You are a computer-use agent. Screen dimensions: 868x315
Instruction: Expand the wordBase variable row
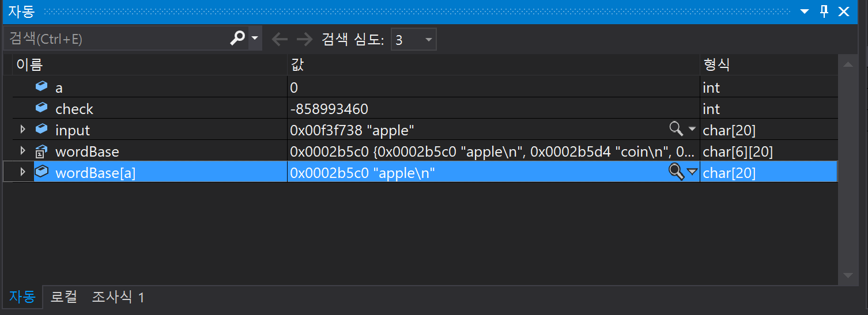point(23,151)
